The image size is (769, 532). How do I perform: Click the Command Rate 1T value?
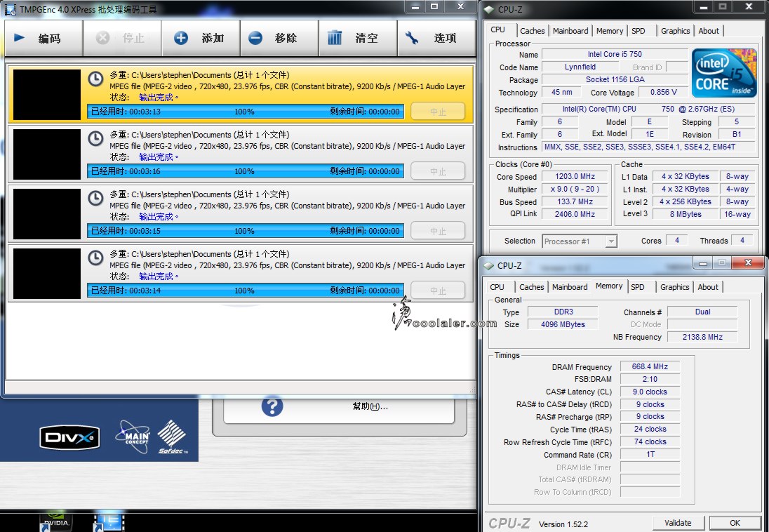coord(650,455)
